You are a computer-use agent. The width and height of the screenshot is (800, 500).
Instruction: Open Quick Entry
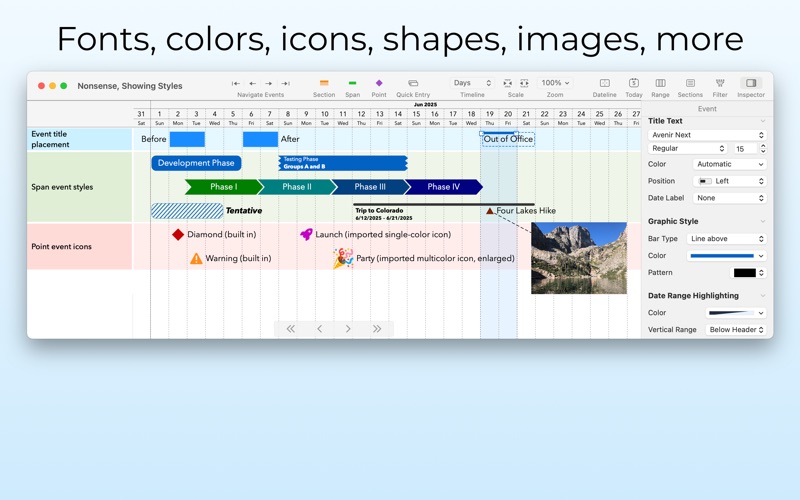pos(413,83)
